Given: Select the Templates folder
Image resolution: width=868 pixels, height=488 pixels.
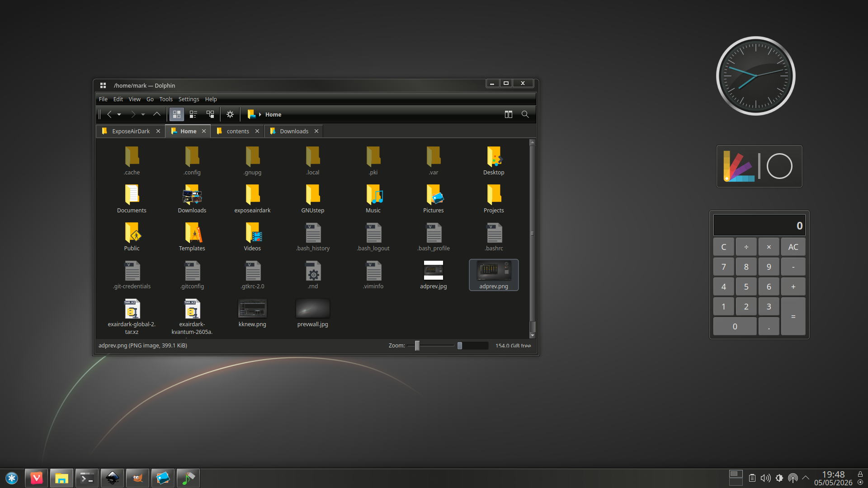Looking at the screenshot, I should point(192,237).
